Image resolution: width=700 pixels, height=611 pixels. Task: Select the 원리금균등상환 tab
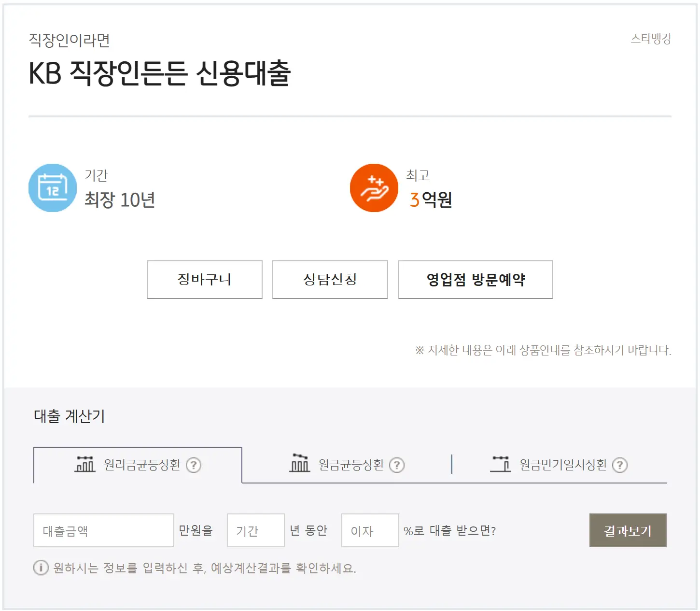(138, 465)
